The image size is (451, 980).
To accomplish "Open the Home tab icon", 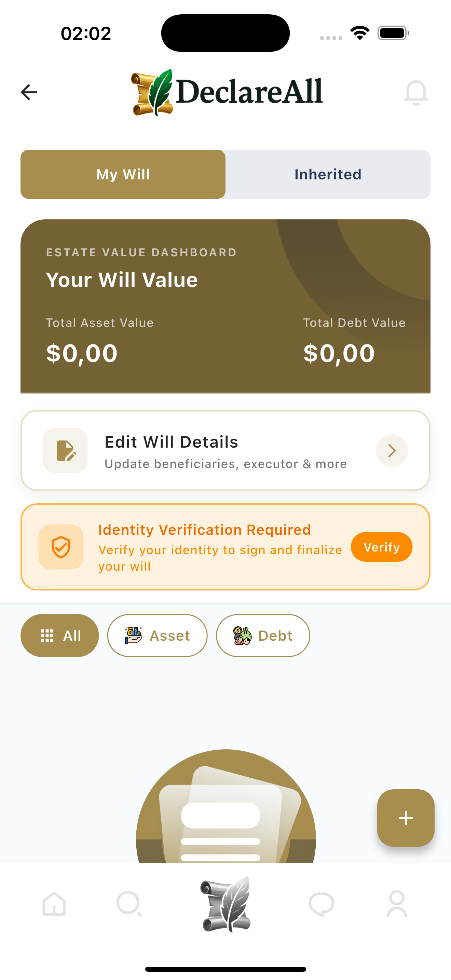I will pyautogui.click(x=54, y=903).
